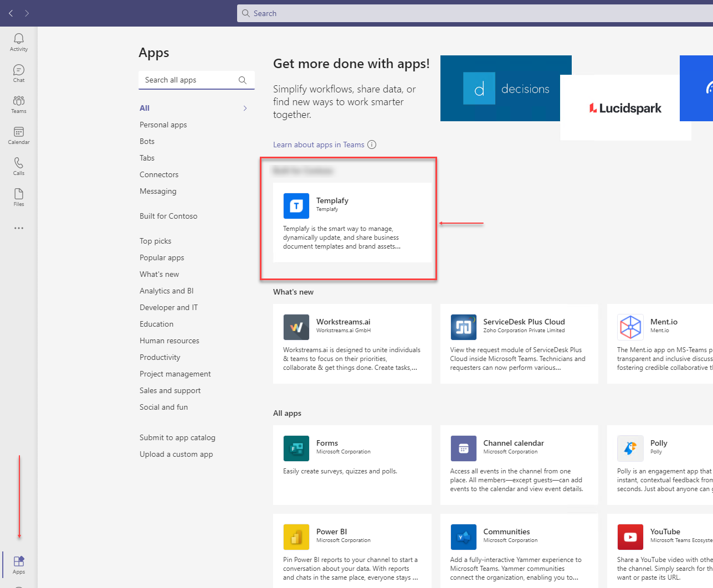Open the Workstreams.ai title text

click(343, 322)
